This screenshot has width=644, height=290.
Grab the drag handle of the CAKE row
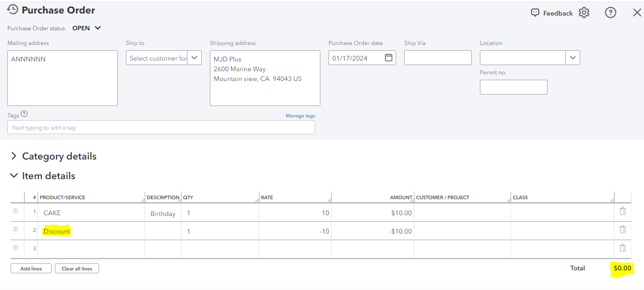(x=16, y=211)
